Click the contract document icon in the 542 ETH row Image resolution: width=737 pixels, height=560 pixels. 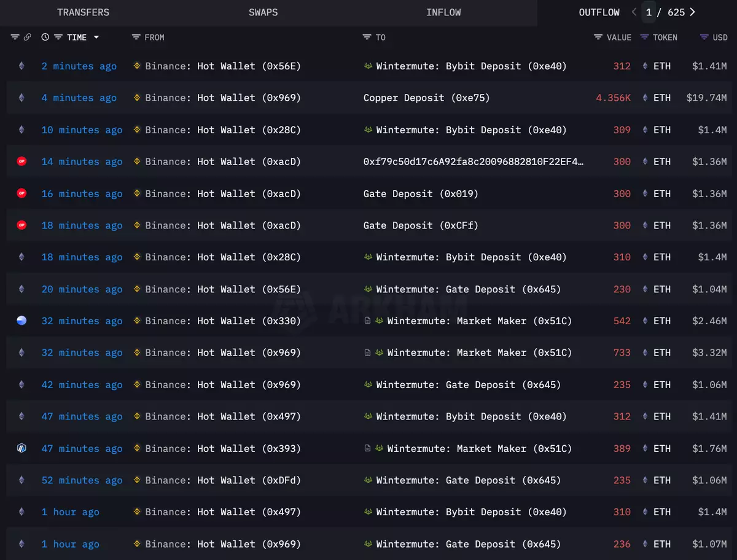(x=367, y=321)
